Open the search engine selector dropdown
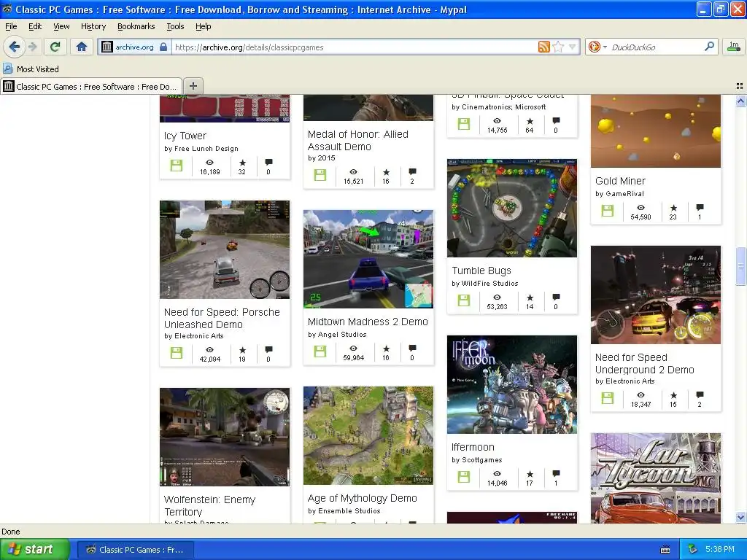747x560 pixels. coord(597,47)
